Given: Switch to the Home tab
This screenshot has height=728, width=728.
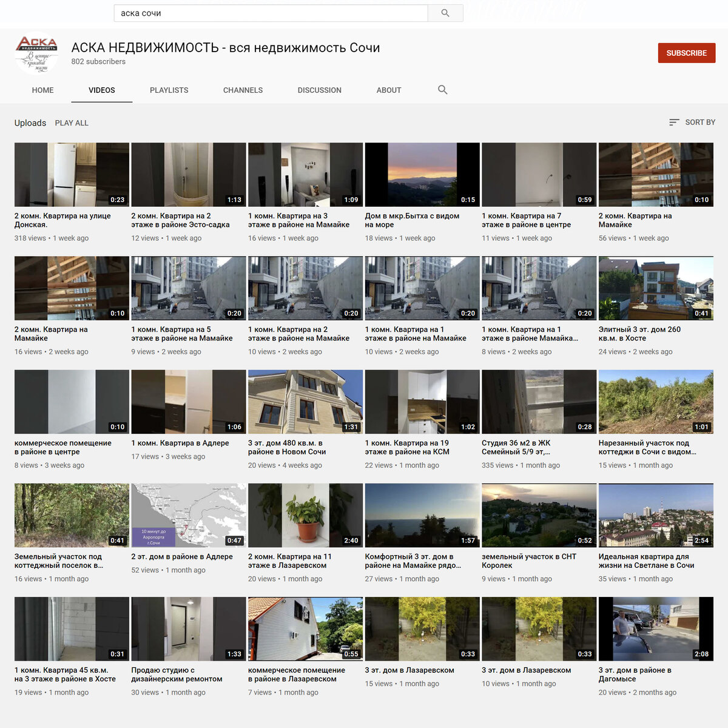Looking at the screenshot, I should point(42,90).
